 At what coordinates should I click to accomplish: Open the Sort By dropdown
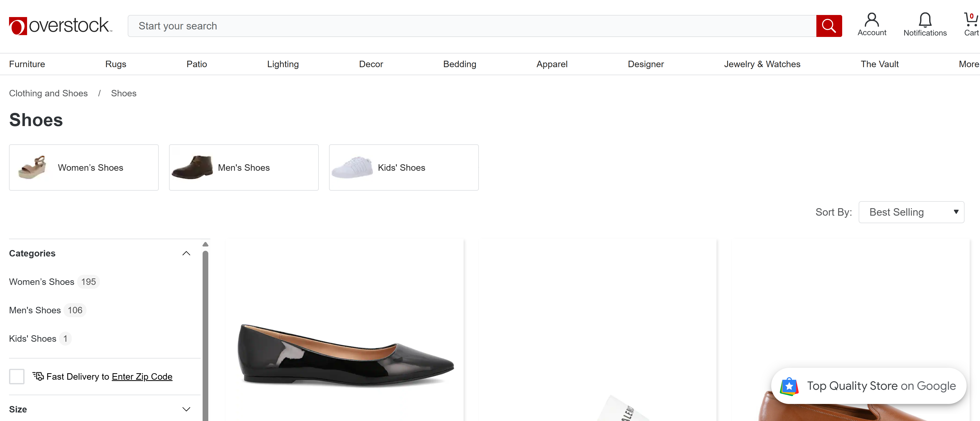pos(912,212)
